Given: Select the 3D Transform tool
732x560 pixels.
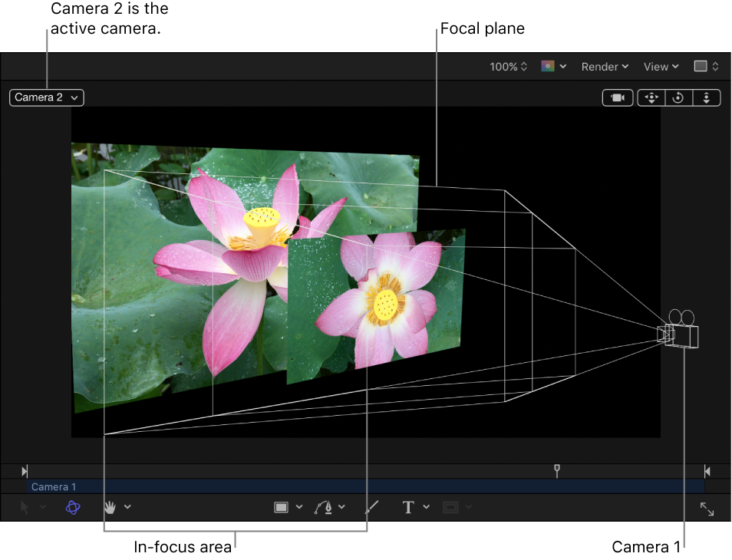Looking at the screenshot, I should pos(71,507).
